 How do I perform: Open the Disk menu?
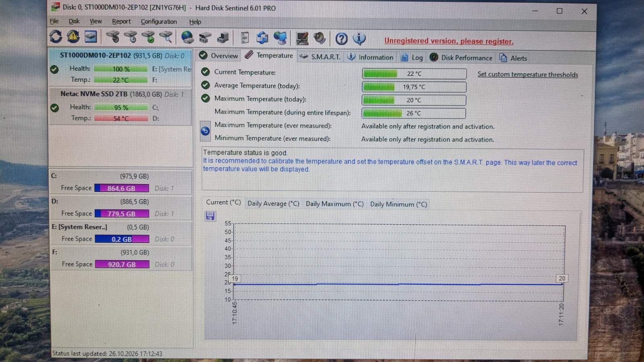pyautogui.click(x=74, y=21)
